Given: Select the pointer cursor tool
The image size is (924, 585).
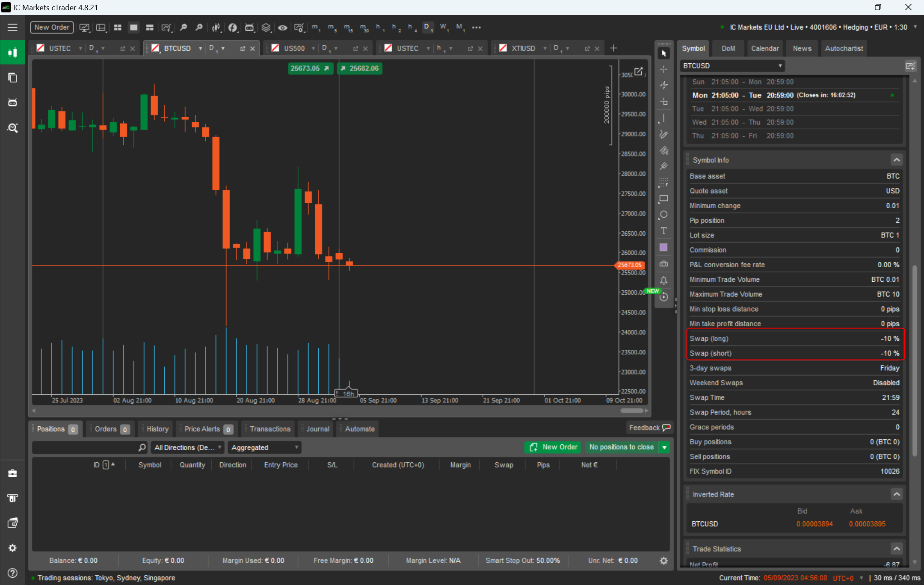Looking at the screenshot, I should [663, 53].
